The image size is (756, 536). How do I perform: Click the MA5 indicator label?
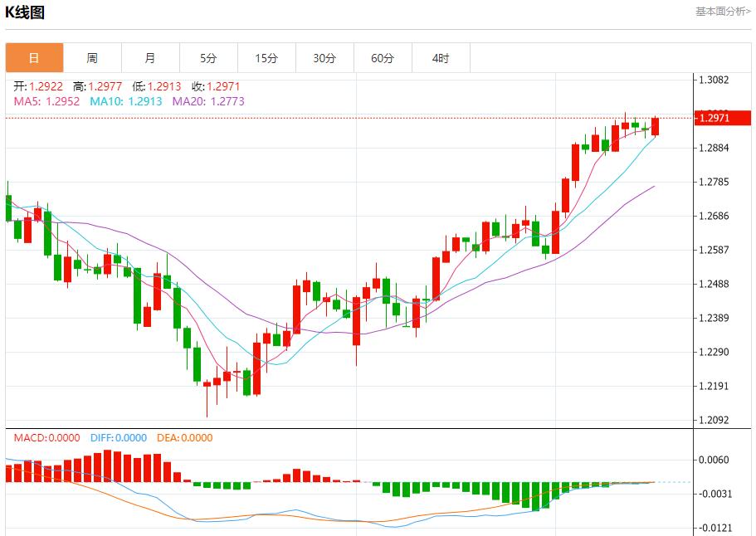pos(46,101)
